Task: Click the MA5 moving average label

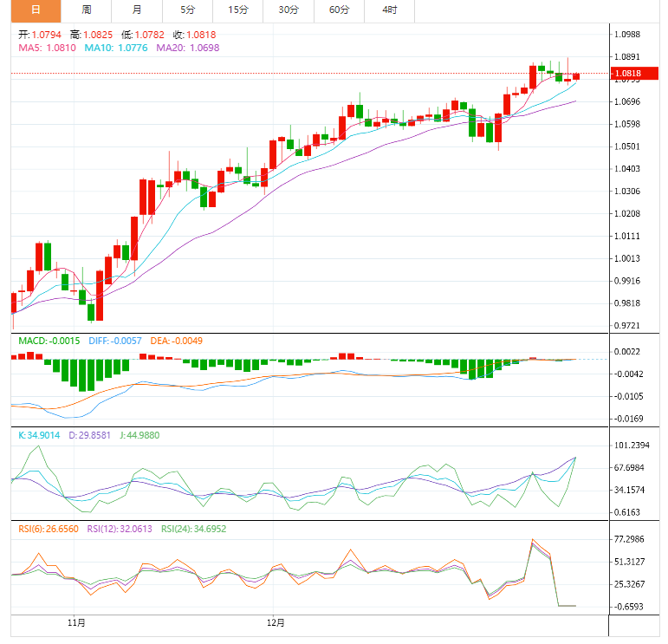Action: click(x=48, y=48)
